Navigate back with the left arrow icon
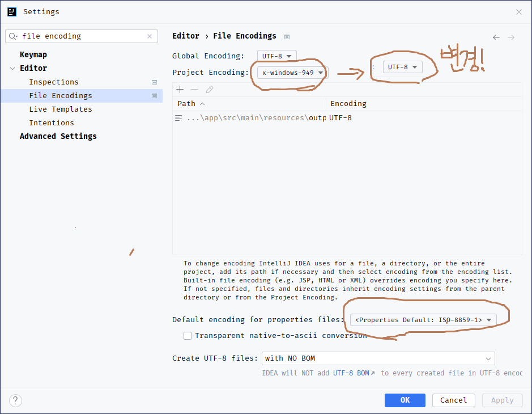532x414 pixels. tap(496, 37)
